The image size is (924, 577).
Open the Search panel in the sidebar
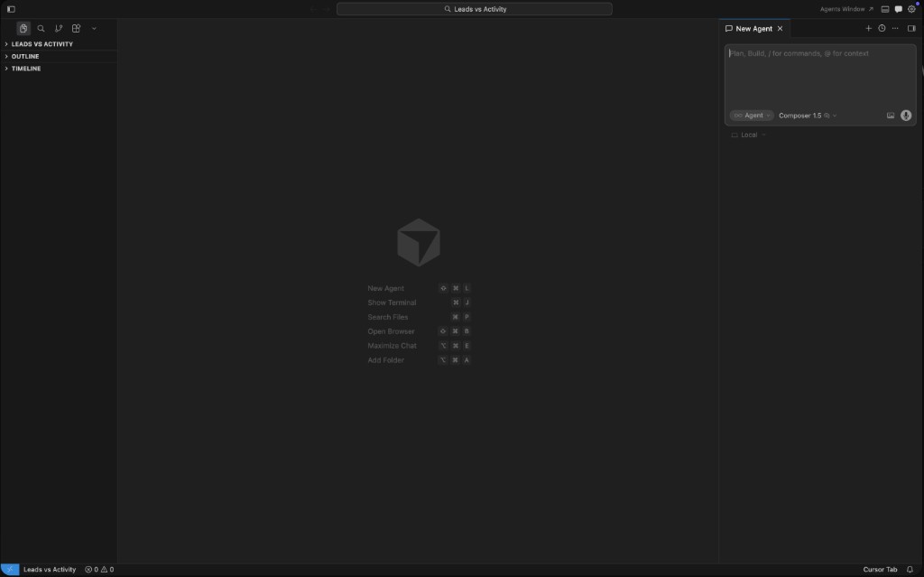point(41,28)
